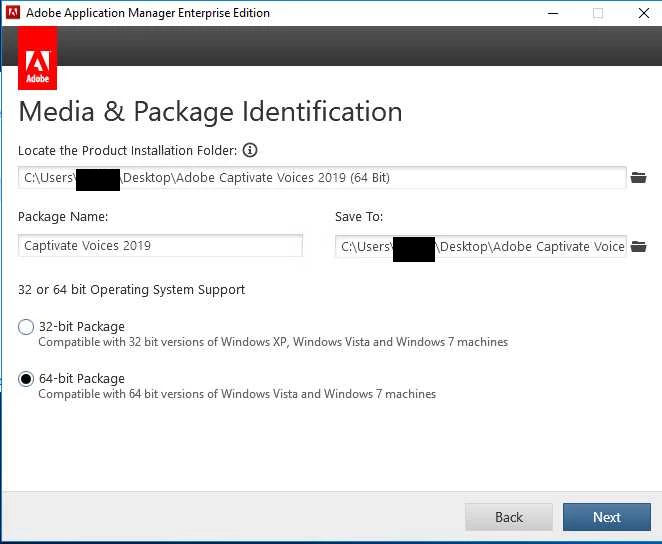
Task: Click the product installation folder path field
Action: tap(322, 178)
